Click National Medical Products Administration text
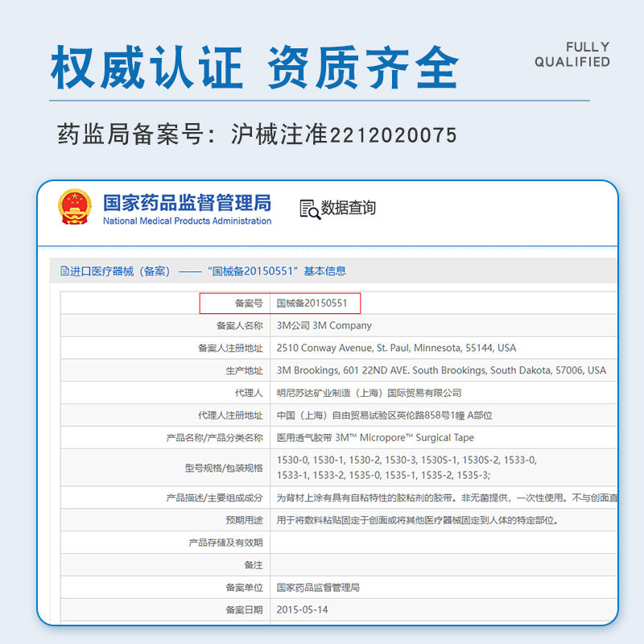This screenshot has width=644, height=644. click(188, 221)
